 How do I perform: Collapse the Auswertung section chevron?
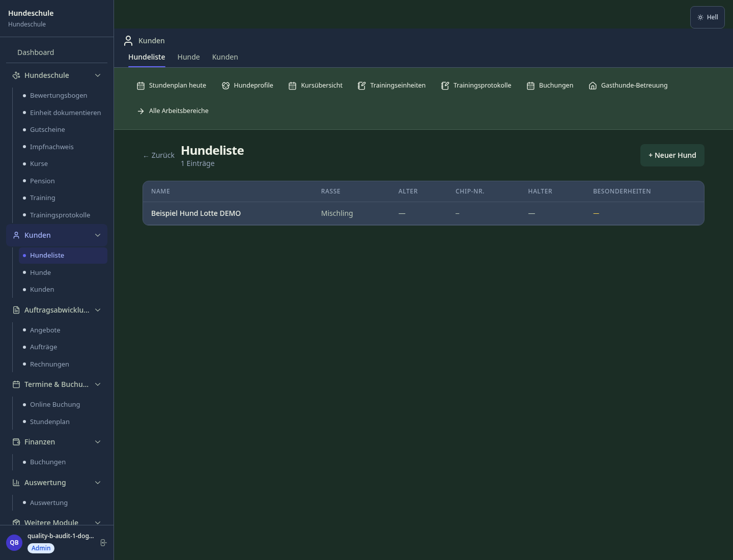98,483
